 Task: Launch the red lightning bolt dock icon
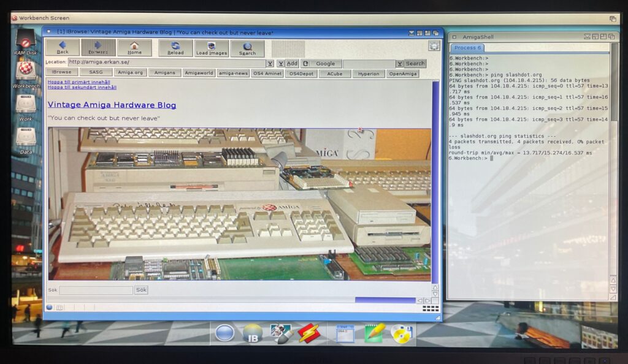[309, 333]
